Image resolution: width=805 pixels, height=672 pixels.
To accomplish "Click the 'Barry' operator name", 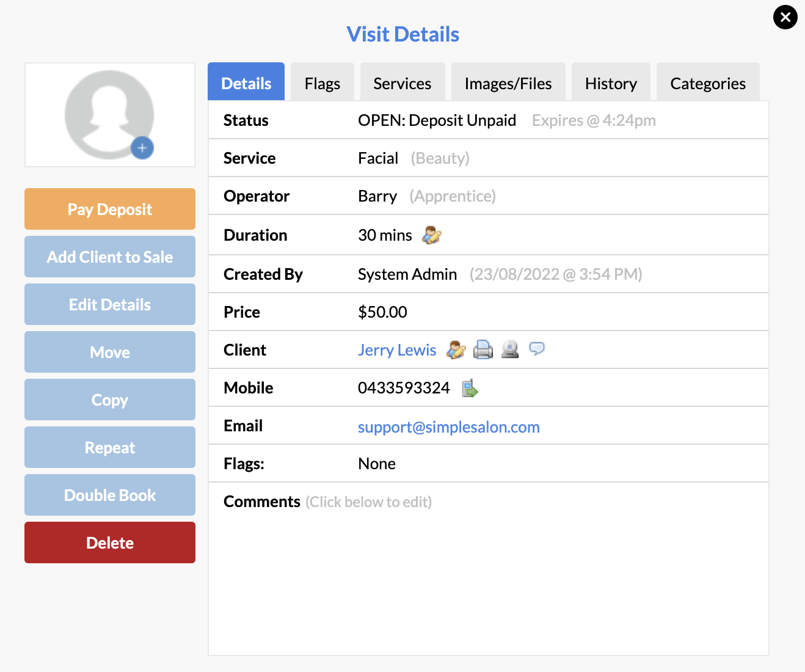I will (377, 196).
